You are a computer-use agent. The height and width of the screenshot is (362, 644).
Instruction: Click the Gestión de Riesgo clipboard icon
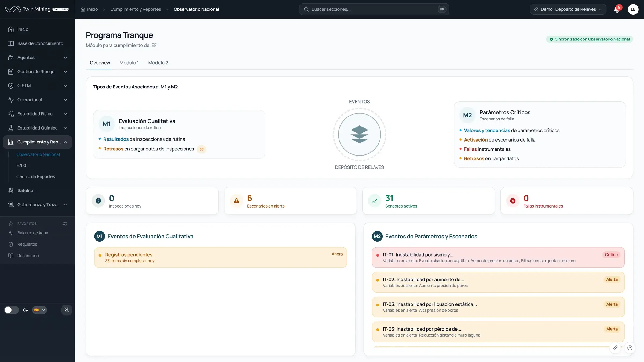11,72
